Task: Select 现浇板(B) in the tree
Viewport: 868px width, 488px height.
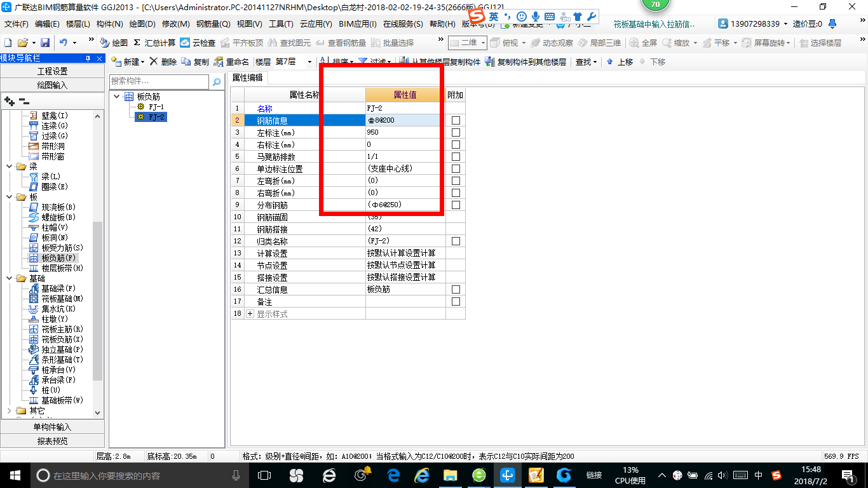Action: tap(58, 207)
